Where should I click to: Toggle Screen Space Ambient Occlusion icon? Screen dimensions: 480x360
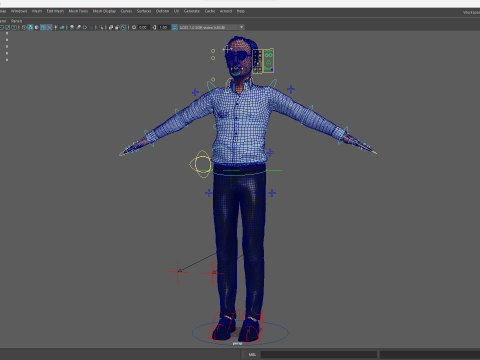(72, 27)
